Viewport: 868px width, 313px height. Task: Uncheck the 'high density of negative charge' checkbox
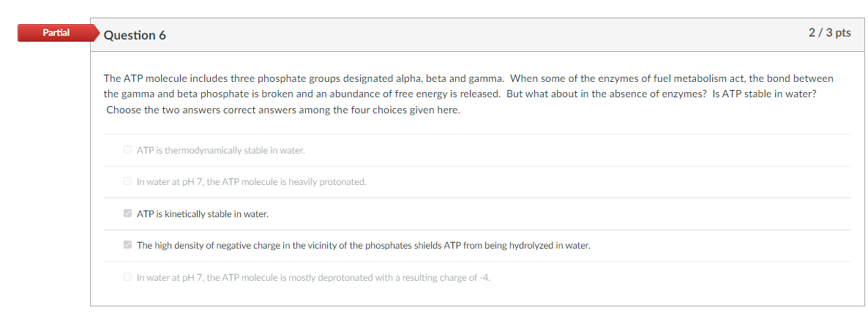coord(128,245)
